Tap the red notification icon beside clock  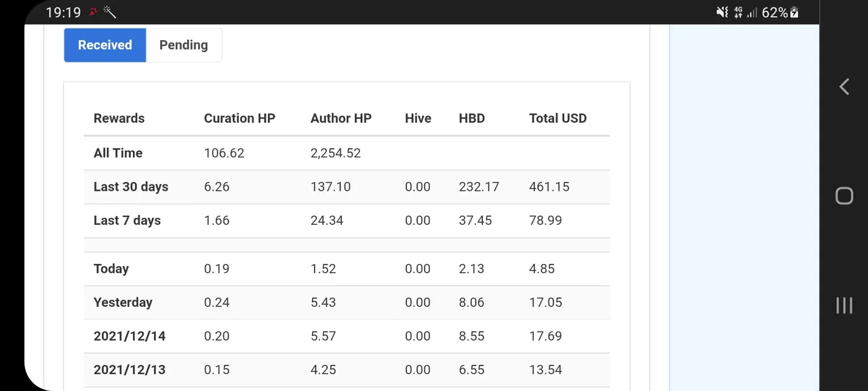pyautogui.click(x=94, y=12)
